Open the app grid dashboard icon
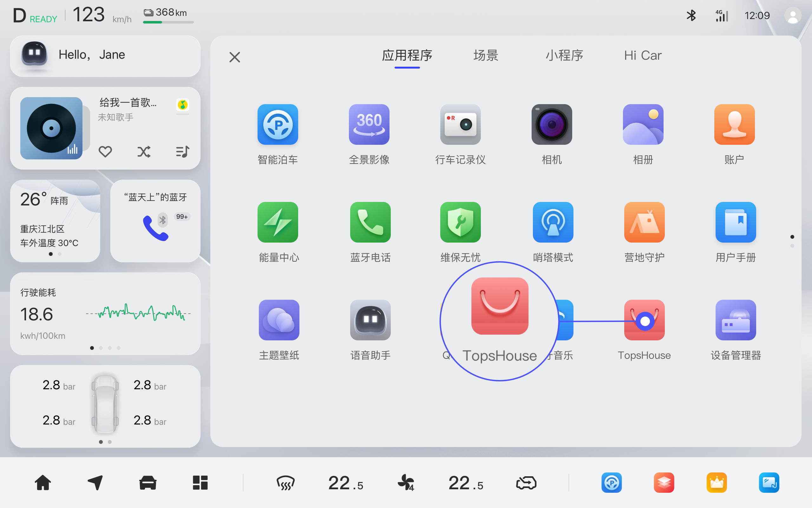This screenshot has width=812, height=508. [x=200, y=483]
